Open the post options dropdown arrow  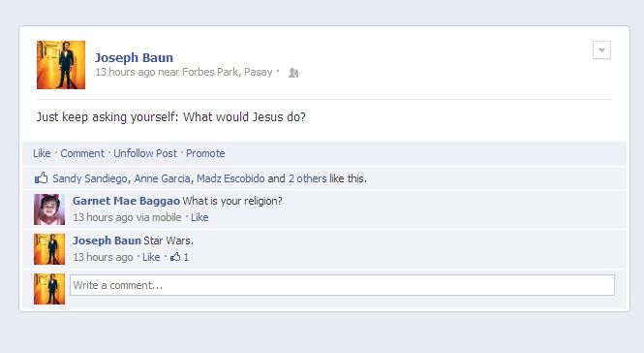tap(601, 50)
